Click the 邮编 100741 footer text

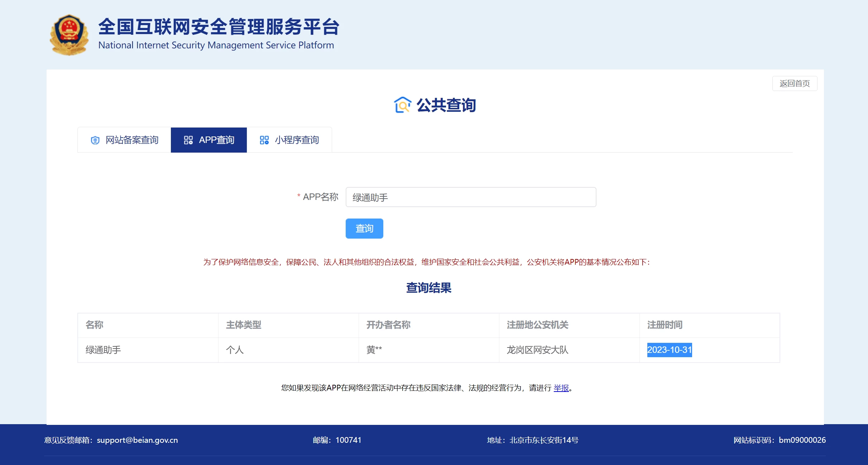pyautogui.click(x=337, y=440)
